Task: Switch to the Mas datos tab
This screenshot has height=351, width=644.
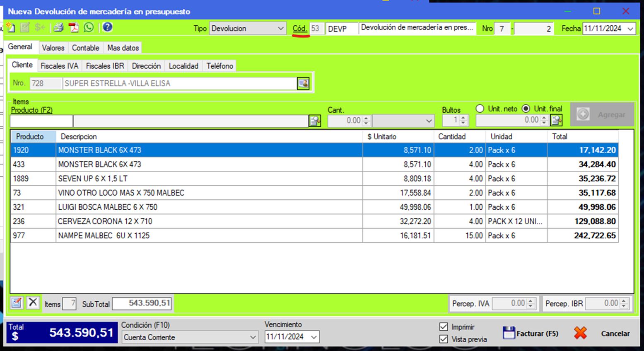Action: coord(123,48)
